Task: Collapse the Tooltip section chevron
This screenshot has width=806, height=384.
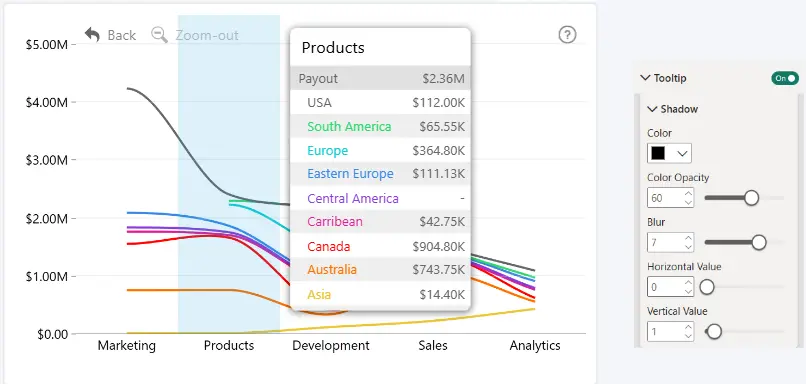Action: pyautogui.click(x=645, y=78)
